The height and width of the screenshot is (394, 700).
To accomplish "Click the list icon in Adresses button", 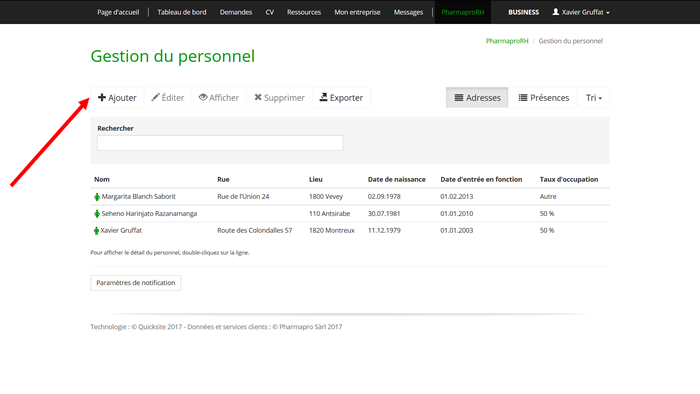I will 459,97.
